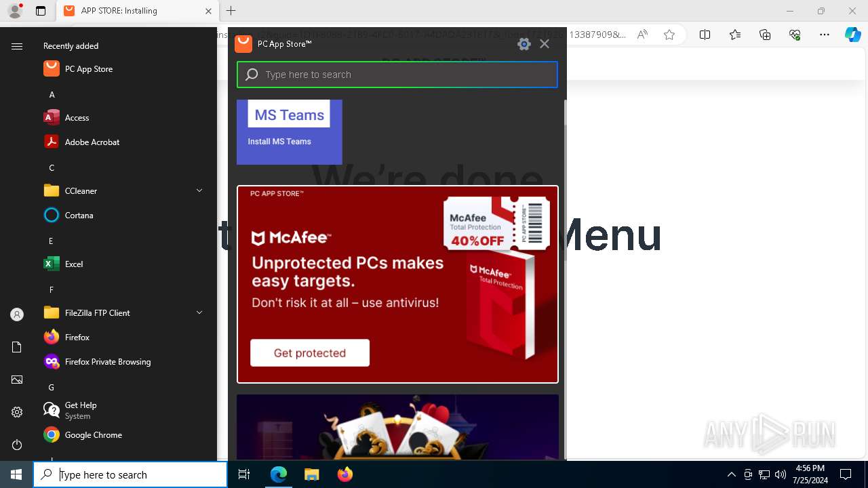Open Edge Browser essentials

pos(795,35)
